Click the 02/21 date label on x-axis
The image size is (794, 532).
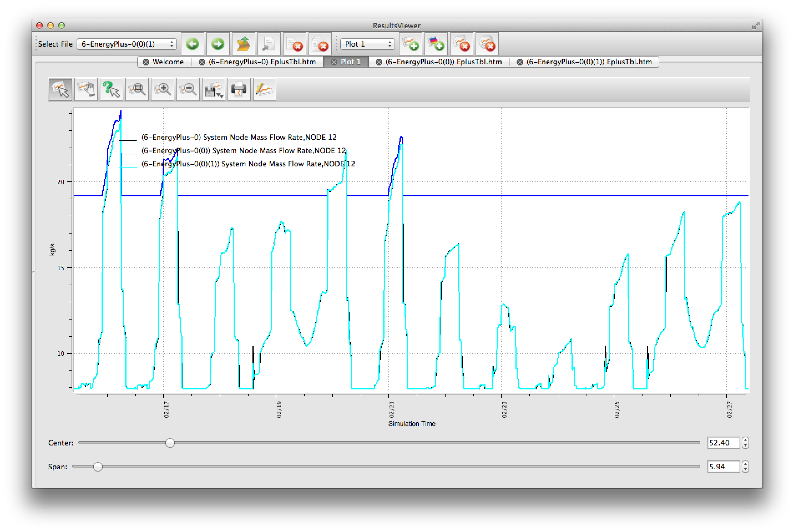tap(392, 409)
